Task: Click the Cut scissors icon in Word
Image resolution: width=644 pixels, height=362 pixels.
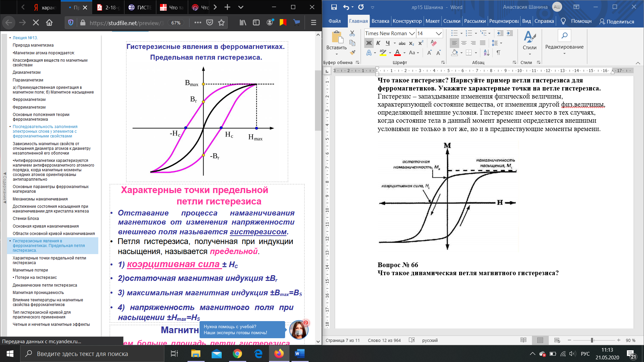Action: click(352, 33)
